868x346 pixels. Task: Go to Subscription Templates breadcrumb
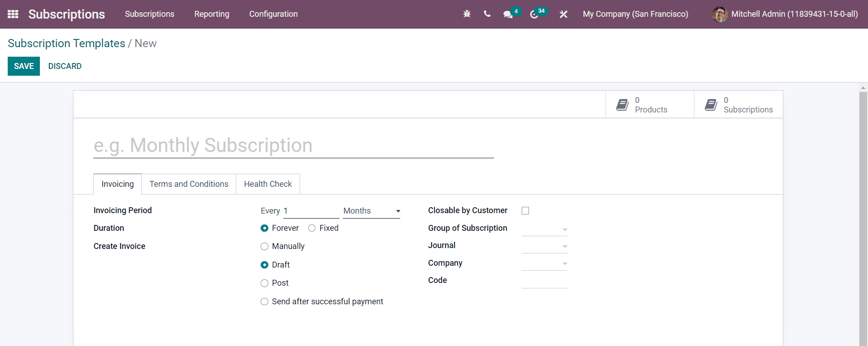[67, 44]
